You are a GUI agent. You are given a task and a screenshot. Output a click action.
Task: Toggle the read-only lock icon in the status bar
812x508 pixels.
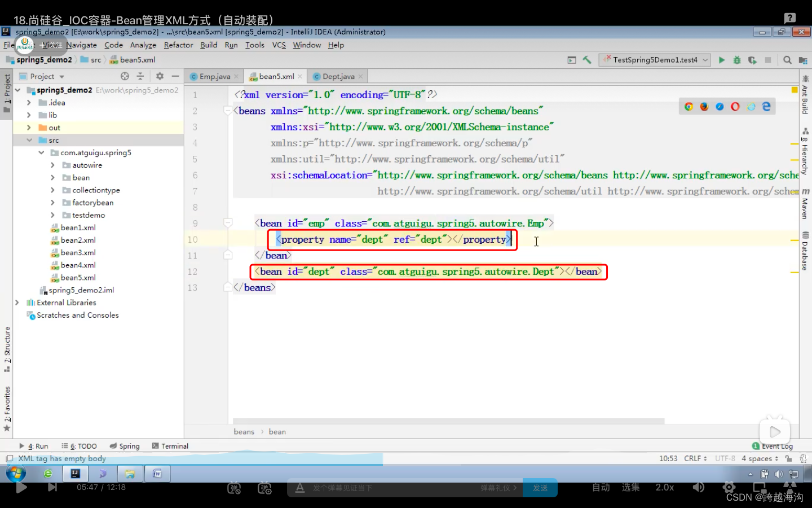pyautogui.click(x=789, y=458)
